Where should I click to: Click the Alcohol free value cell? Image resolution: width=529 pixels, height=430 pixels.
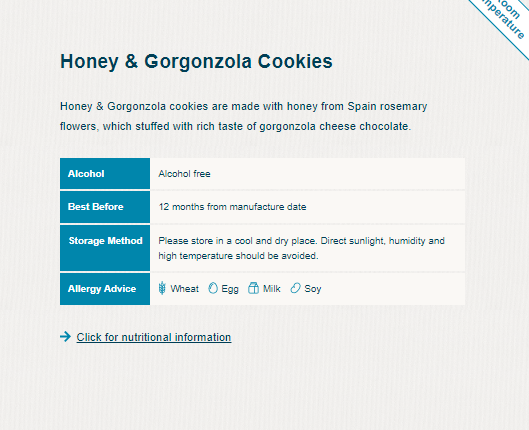pyautogui.click(x=307, y=173)
